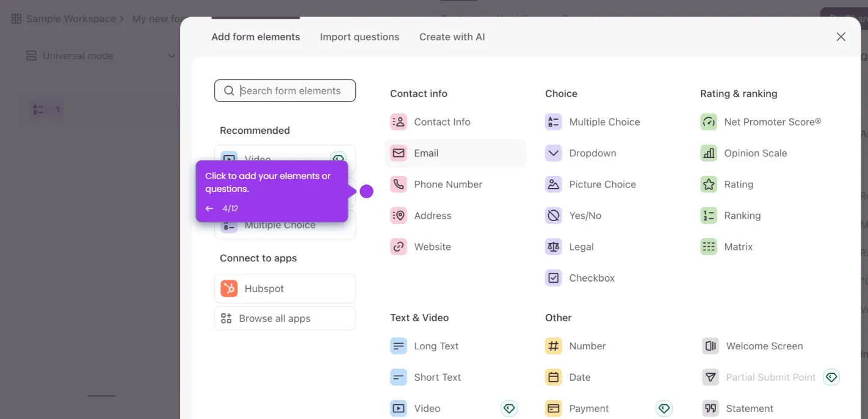Add the Long Text icon

pos(399,346)
